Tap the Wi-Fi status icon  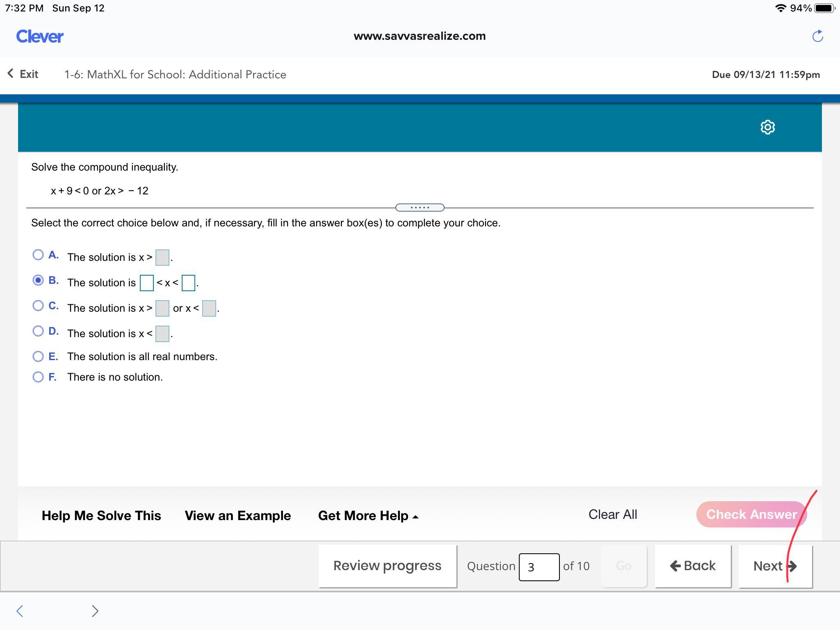pyautogui.click(x=780, y=8)
